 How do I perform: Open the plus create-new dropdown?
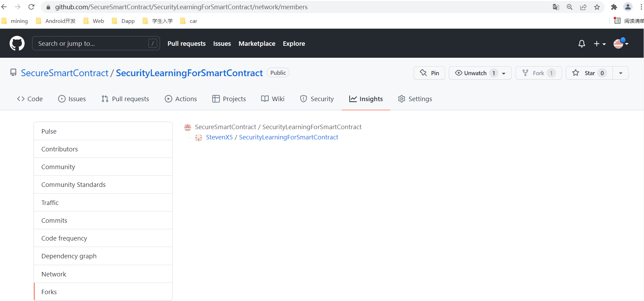click(x=600, y=44)
